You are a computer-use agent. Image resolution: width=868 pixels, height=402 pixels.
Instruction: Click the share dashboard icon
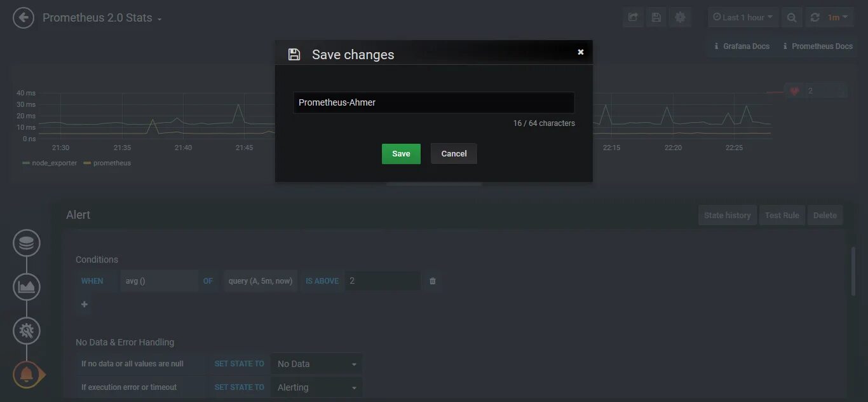tap(633, 18)
